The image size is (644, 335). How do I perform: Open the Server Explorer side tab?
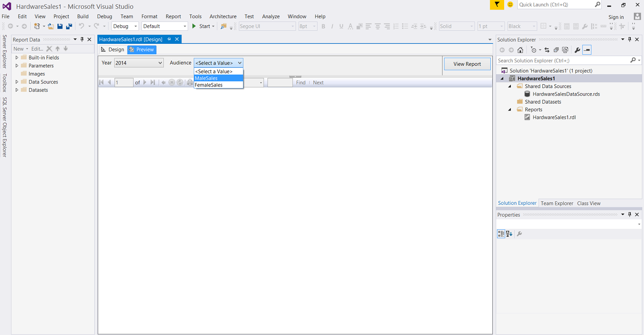[x=5, y=51]
